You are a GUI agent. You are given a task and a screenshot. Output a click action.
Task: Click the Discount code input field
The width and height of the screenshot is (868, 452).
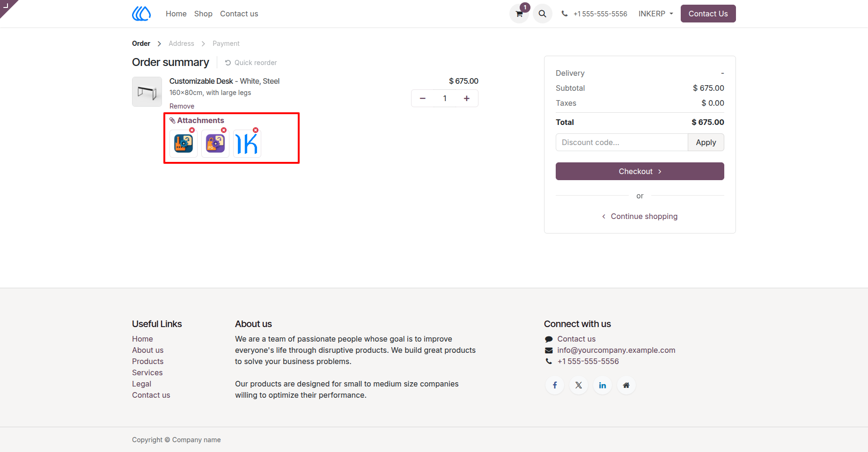622,142
